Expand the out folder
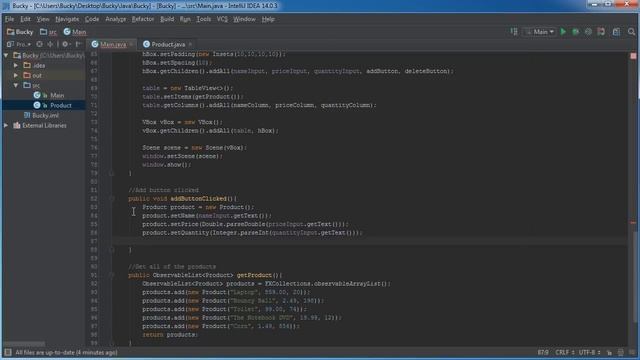Viewport: 640px width, 360px height. coord(16,75)
